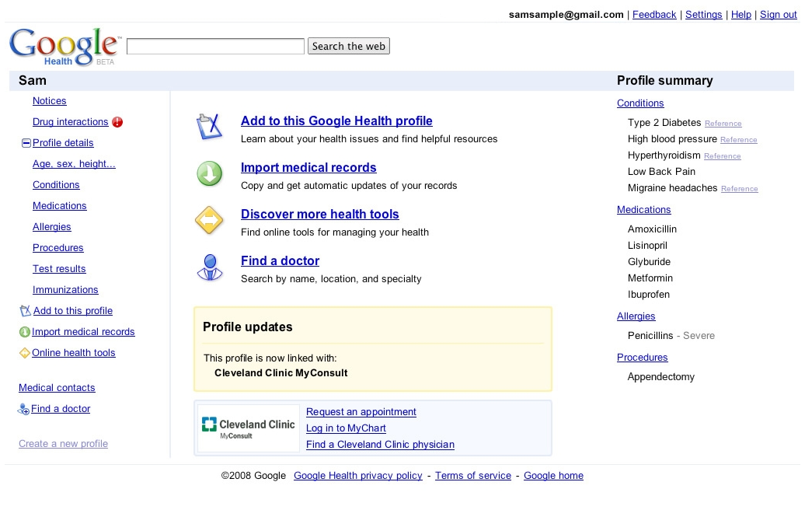
Task: Click Request an appointment link
Action: (x=361, y=412)
